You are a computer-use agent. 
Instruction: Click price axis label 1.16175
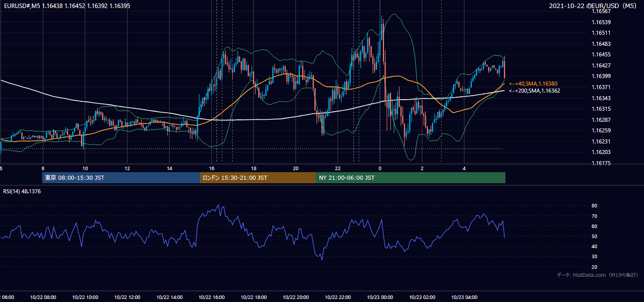601,163
